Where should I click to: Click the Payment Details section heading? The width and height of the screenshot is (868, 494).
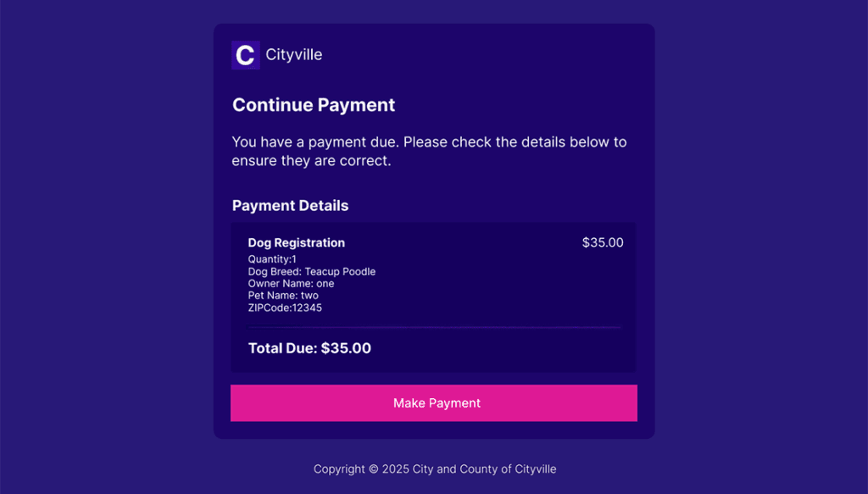pyautogui.click(x=290, y=206)
